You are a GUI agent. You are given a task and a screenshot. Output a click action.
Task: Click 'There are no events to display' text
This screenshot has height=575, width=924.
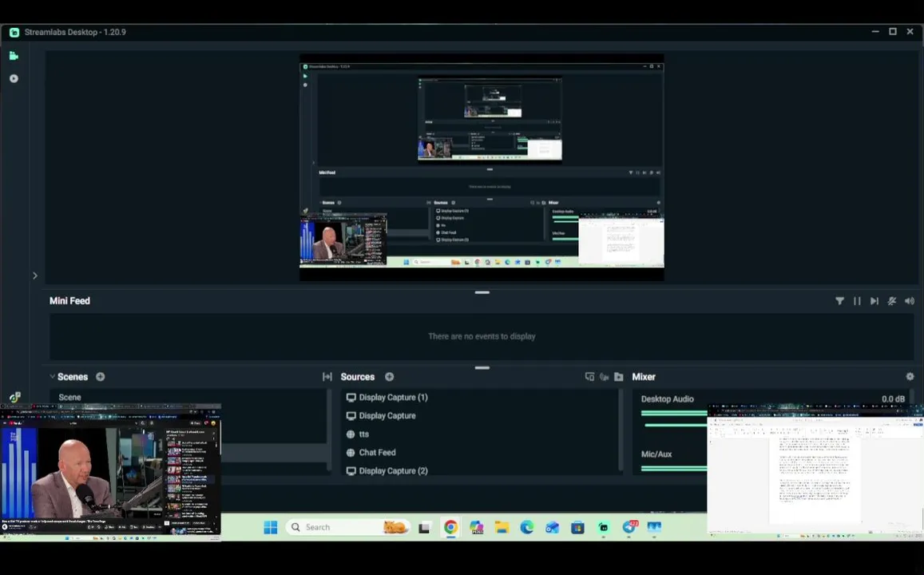[x=482, y=336]
